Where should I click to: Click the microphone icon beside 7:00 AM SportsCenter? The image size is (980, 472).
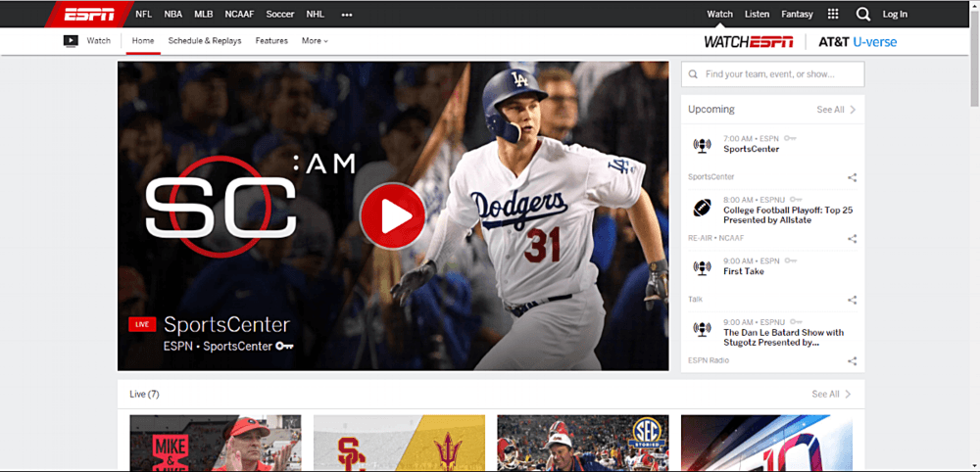tap(702, 146)
